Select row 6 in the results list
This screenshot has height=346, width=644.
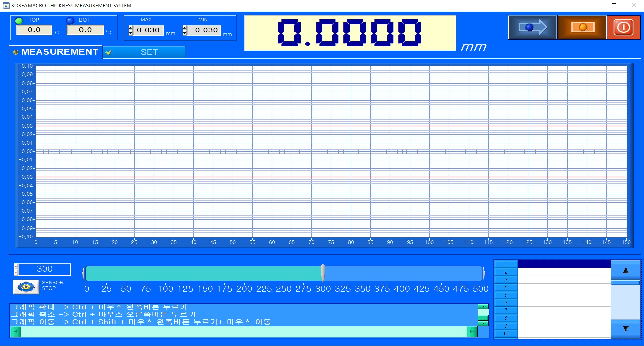(552, 303)
